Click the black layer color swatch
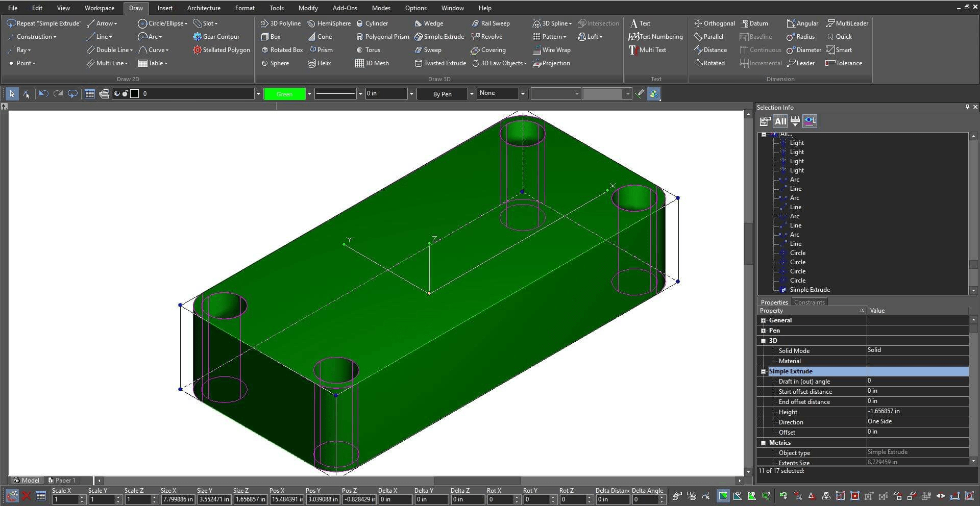This screenshot has height=506, width=980. pyautogui.click(x=135, y=94)
